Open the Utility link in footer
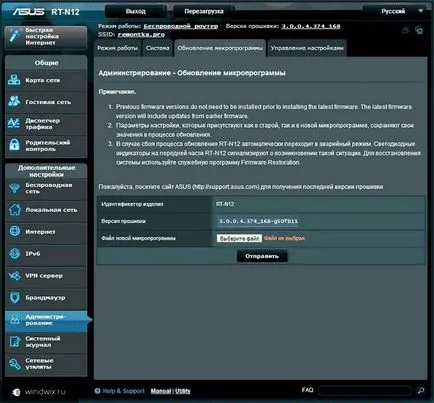 183,391
